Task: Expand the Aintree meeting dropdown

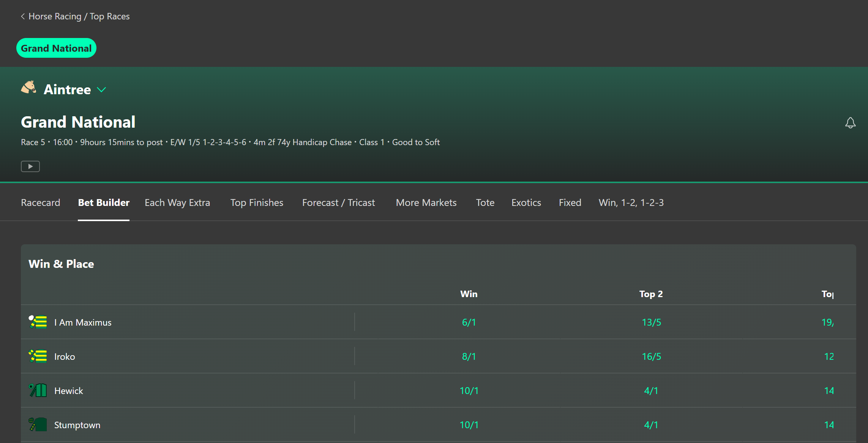Action: (x=101, y=90)
